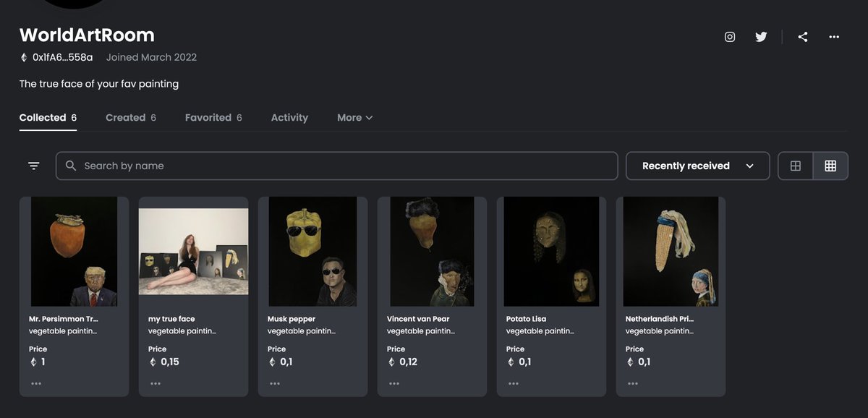Open collection link under Mr. Persimmon title
The image size is (868, 418).
pyautogui.click(x=63, y=331)
